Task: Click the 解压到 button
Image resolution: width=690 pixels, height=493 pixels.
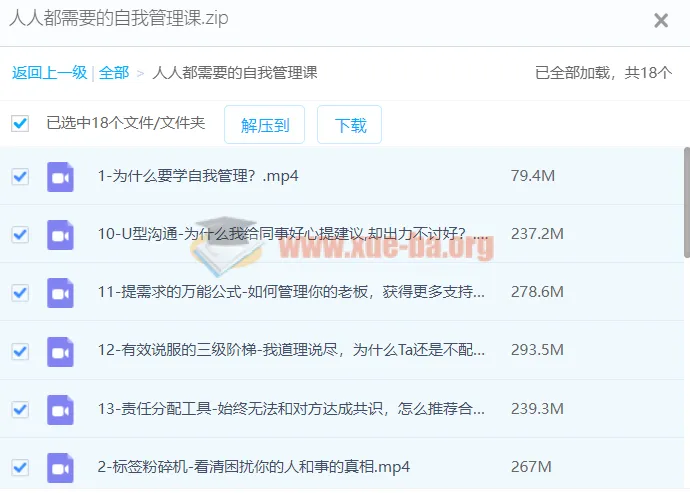Action: (264, 125)
